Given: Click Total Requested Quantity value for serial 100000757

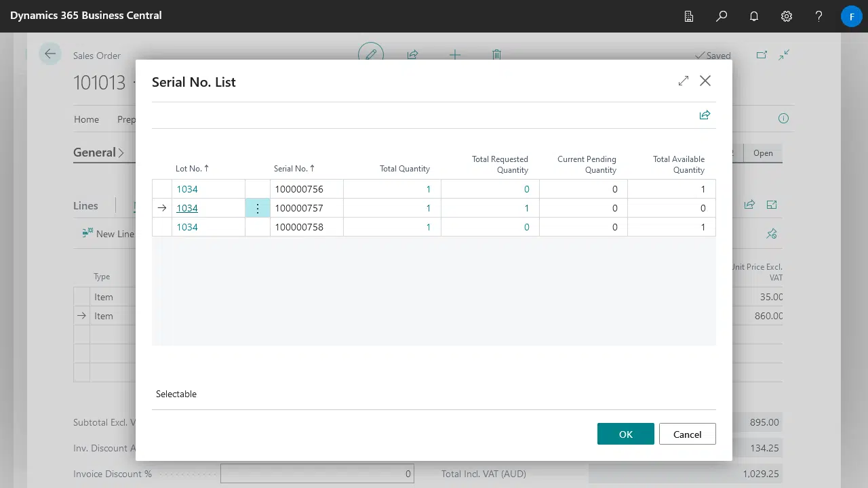Looking at the screenshot, I should [526, 208].
